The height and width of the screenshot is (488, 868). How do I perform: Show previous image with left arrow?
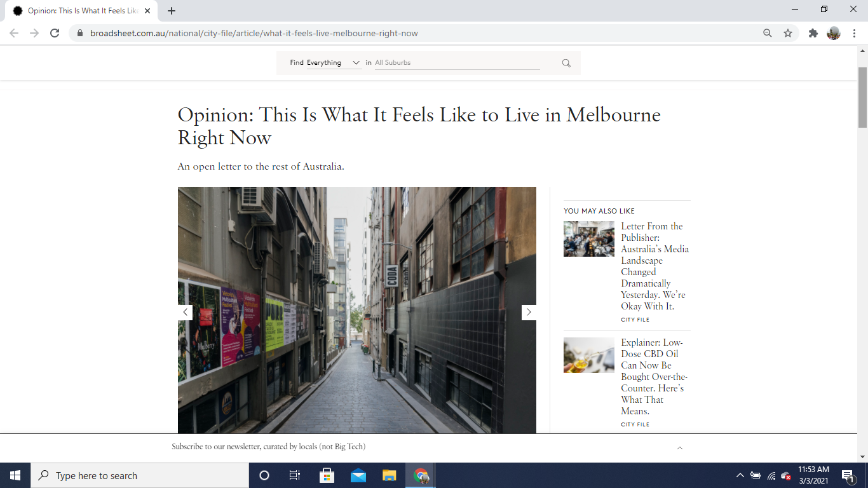coord(185,312)
